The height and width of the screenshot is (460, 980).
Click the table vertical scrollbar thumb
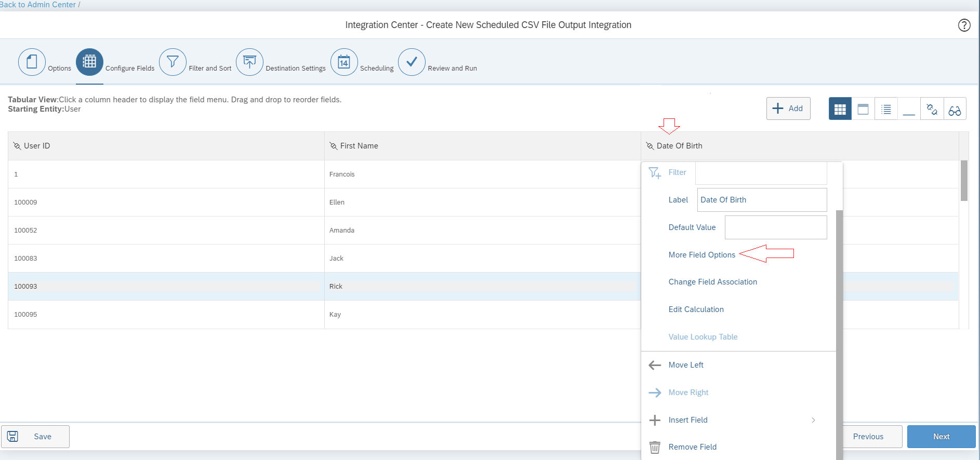[x=964, y=180]
